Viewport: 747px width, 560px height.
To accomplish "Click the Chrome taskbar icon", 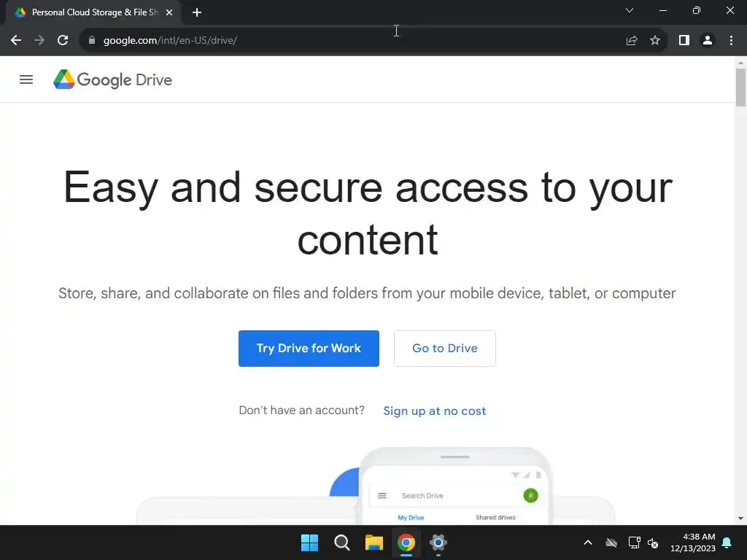I will pyautogui.click(x=406, y=542).
